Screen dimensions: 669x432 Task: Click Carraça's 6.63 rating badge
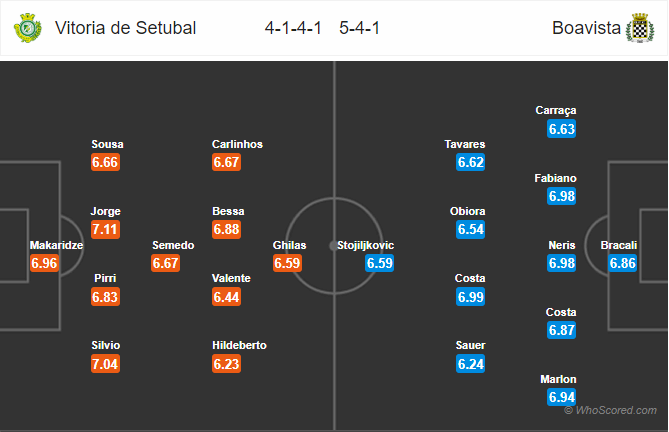pos(562,129)
